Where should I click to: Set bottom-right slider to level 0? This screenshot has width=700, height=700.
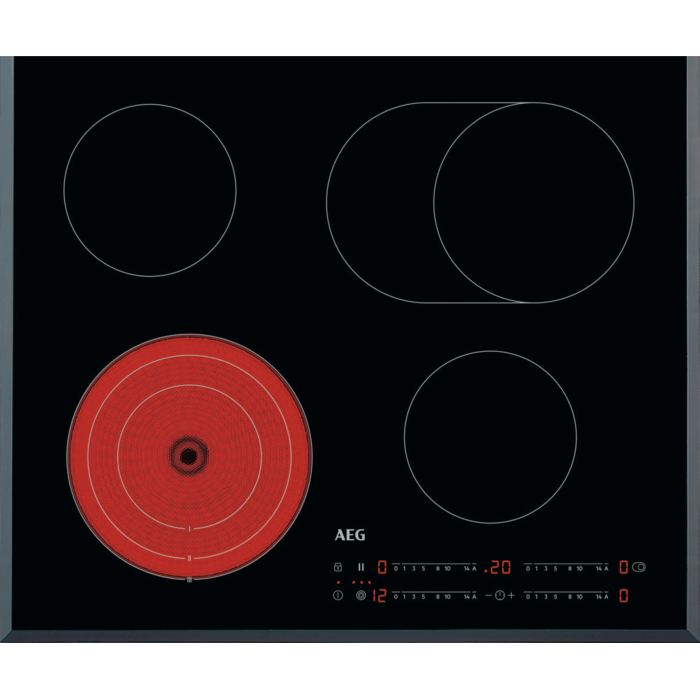(x=527, y=596)
